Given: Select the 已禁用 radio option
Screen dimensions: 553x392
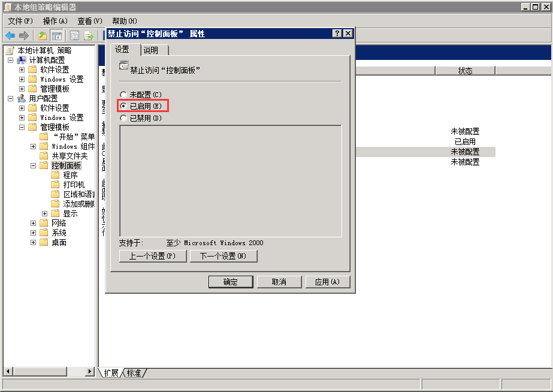Looking at the screenshot, I should [123, 118].
